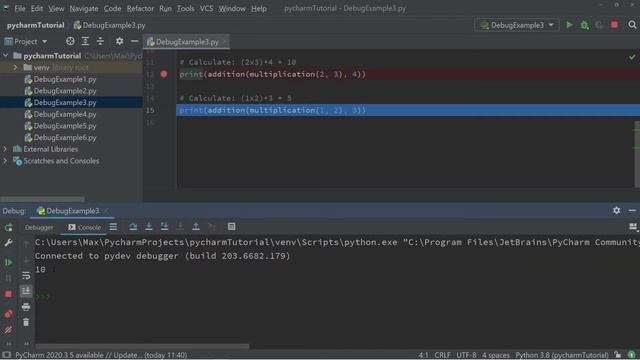Restore layout icon in Debug panel
Screen dimensions: 640x360
(633, 227)
